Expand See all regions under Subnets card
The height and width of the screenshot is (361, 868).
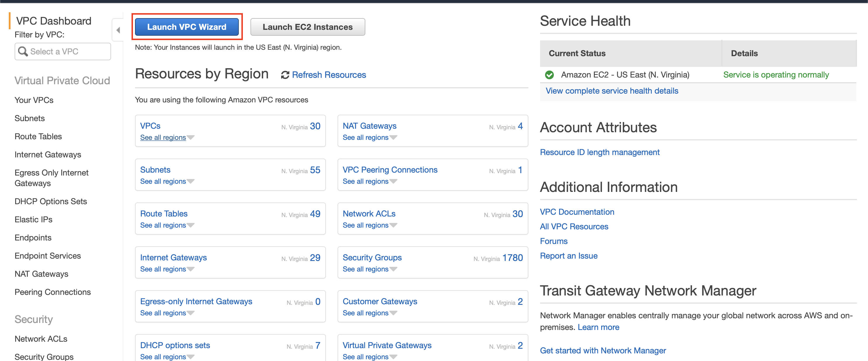[167, 181]
